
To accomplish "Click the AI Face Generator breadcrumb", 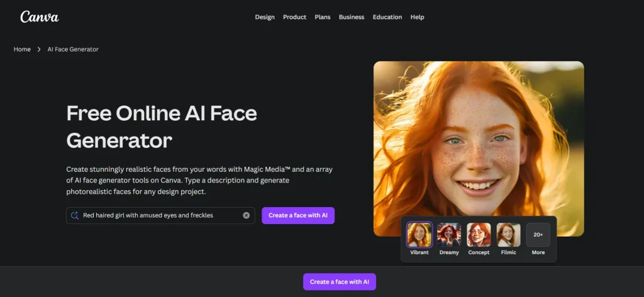I will click(73, 49).
